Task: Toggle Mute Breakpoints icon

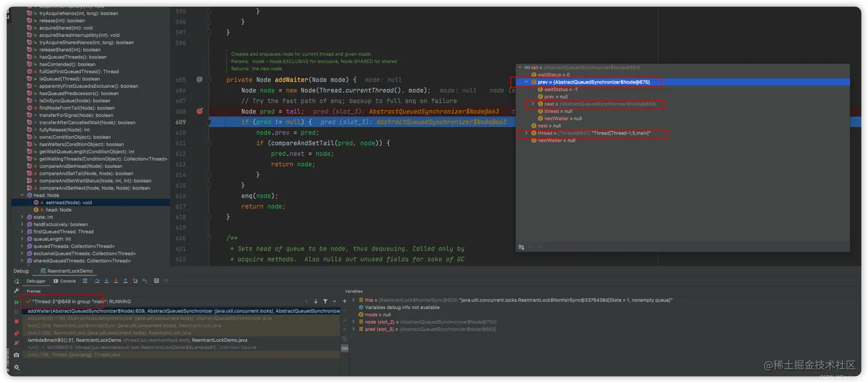Action: (x=16, y=343)
